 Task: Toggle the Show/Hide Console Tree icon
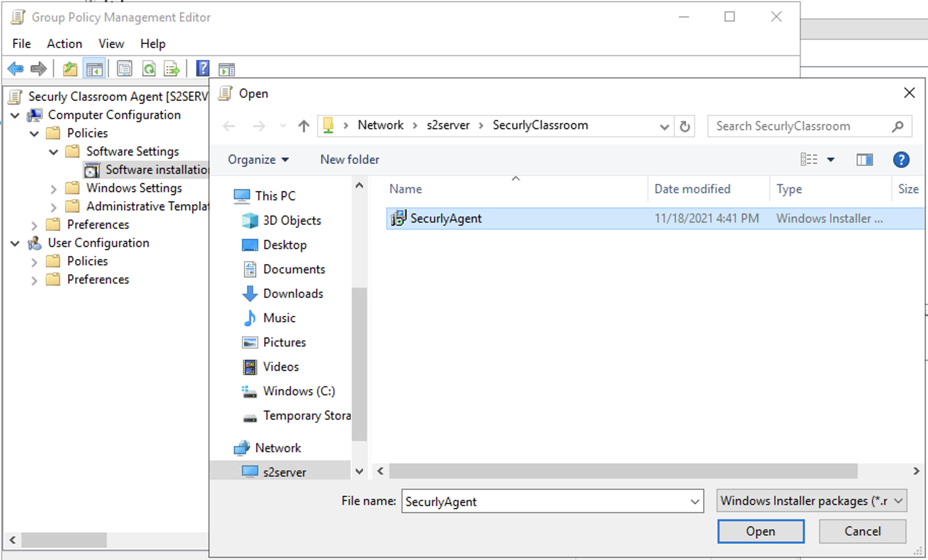(x=94, y=69)
